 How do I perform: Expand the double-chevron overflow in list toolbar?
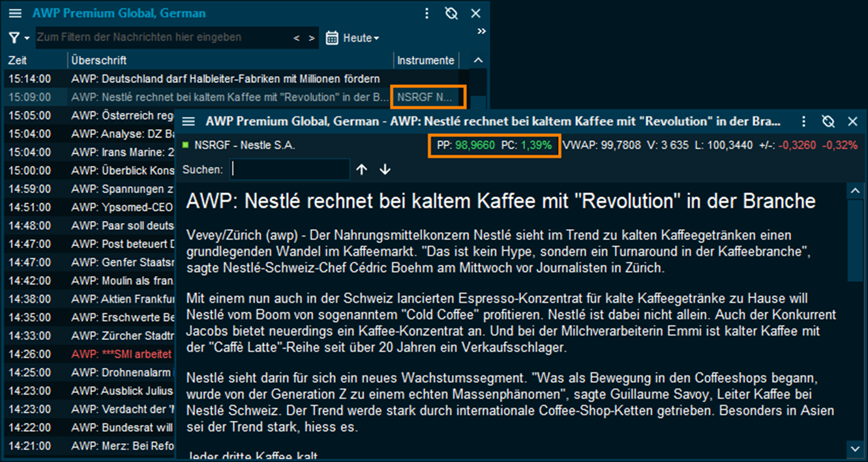pos(481,31)
